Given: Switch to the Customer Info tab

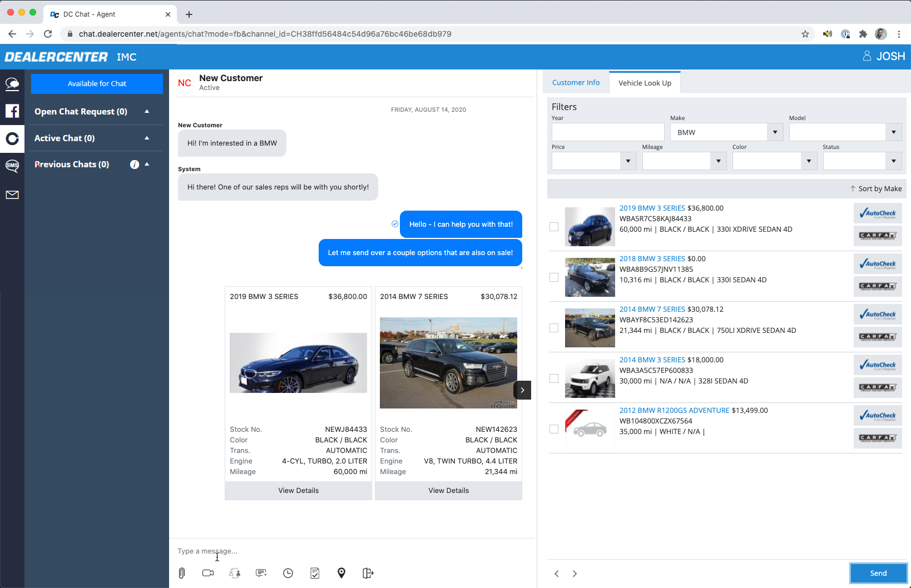Looking at the screenshot, I should coord(576,83).
